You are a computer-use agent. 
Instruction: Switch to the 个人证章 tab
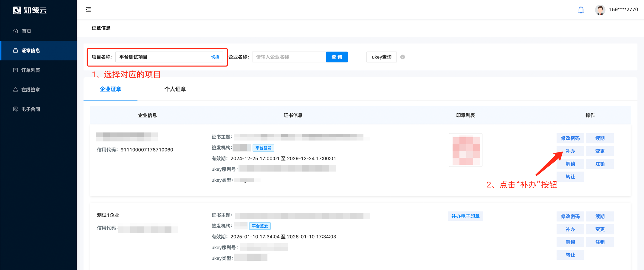(x=175, y=89)
